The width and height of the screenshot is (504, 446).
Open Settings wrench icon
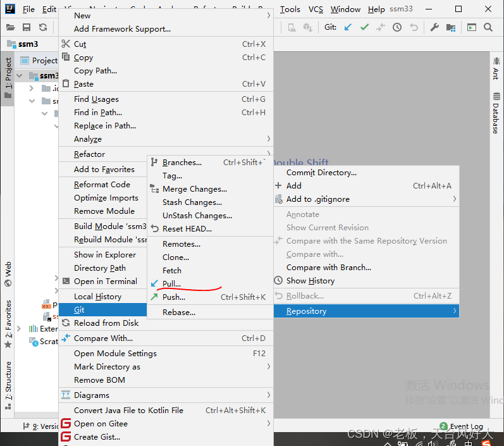(x=434, y=27)
